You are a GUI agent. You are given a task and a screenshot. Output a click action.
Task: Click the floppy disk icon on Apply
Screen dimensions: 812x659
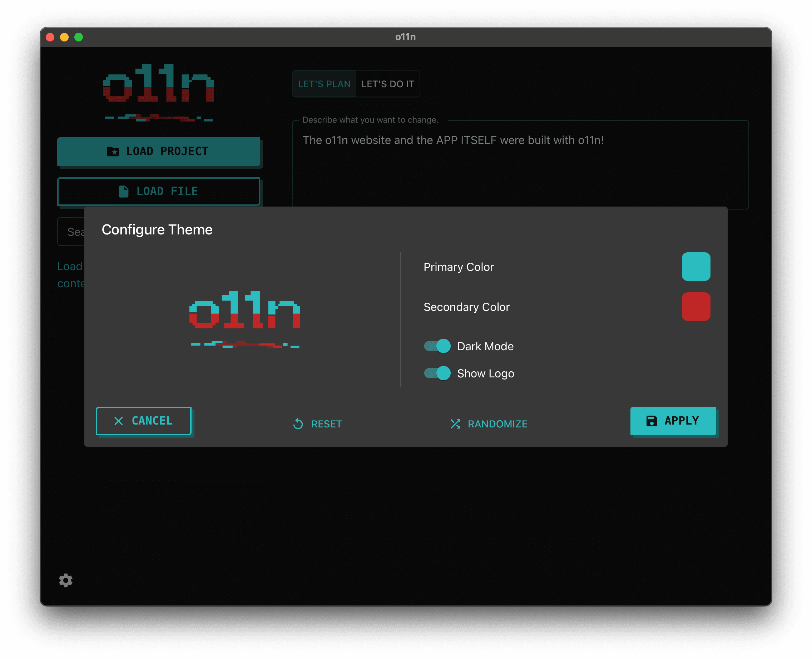click(x=652, y=421)
